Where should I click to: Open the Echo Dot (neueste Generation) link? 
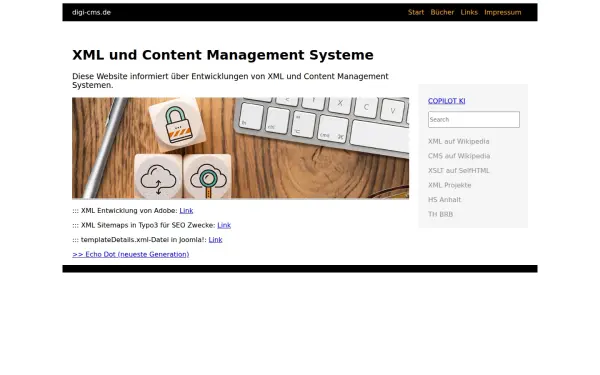[130, 254]
